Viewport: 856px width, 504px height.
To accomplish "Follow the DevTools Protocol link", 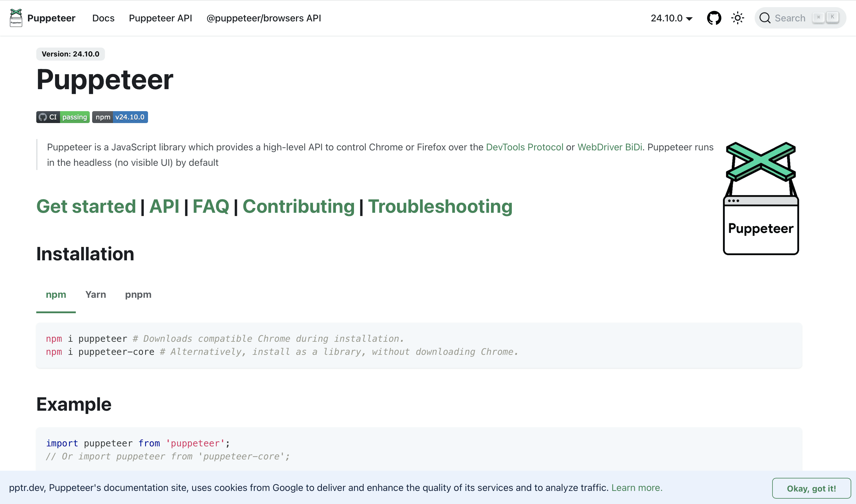I will [x=525, y=147].
